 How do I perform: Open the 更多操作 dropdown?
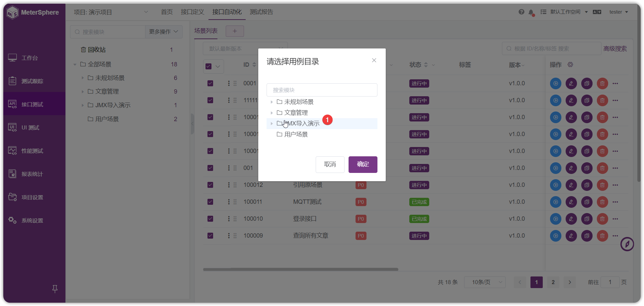tap(164, 32)
